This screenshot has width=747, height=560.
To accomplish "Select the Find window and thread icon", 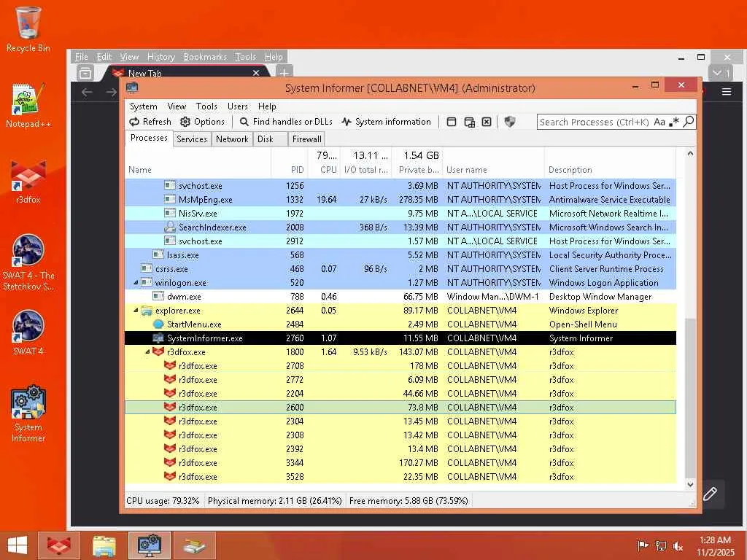I will (469, 122).
